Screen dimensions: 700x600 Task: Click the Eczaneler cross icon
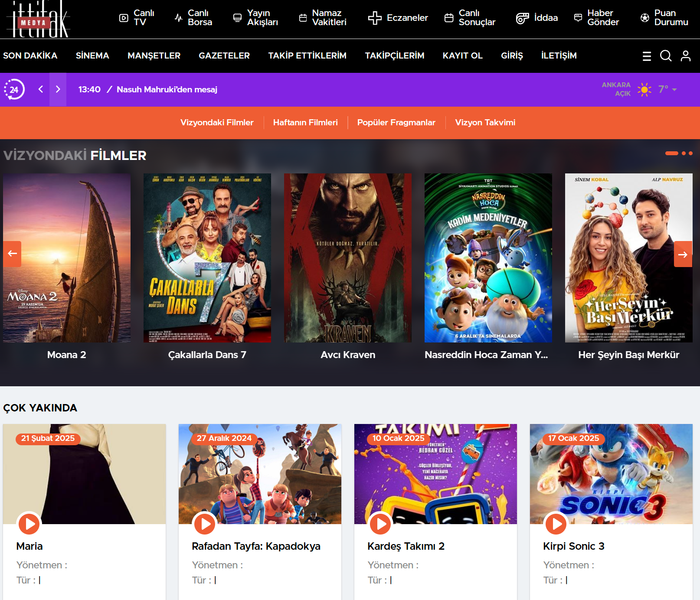[x=375, y=18]
